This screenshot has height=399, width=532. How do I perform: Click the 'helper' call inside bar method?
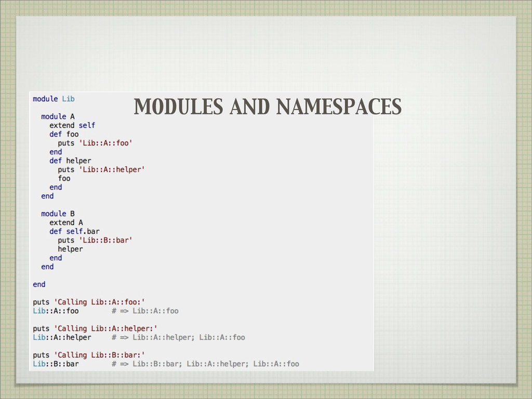(x=70, y=249)
